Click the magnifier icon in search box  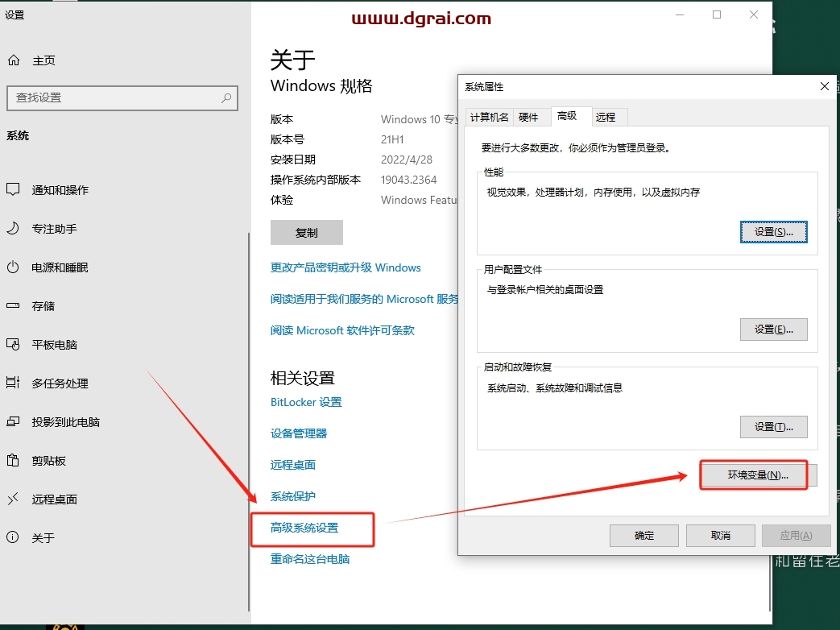(226, 98)
